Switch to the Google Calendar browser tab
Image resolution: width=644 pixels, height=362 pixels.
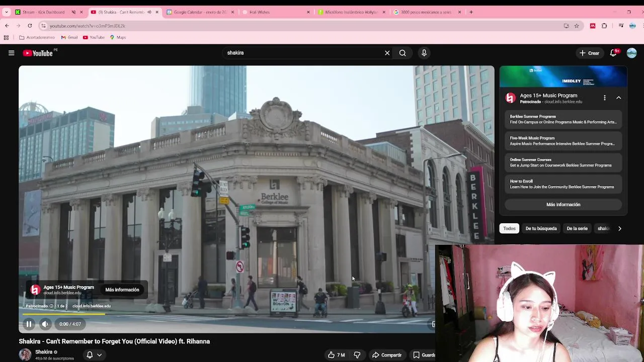pyautogui.click(x=200, y=12)
